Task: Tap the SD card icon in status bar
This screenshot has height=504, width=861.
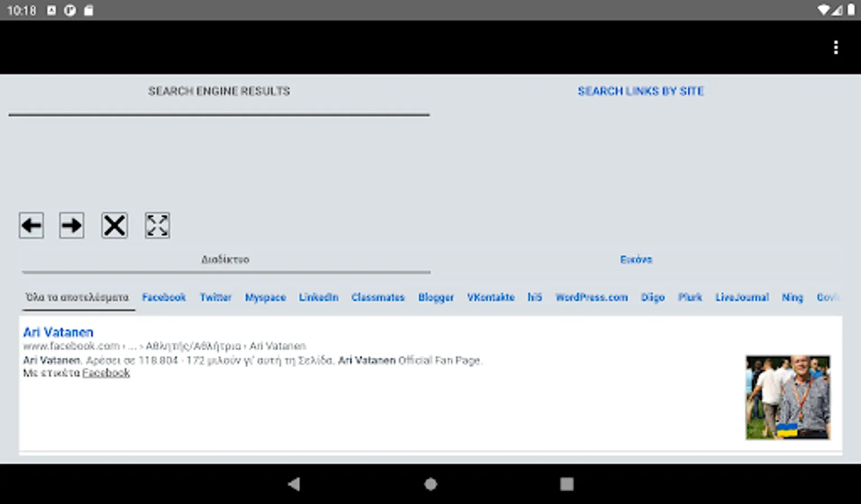Action: (89, 10)
